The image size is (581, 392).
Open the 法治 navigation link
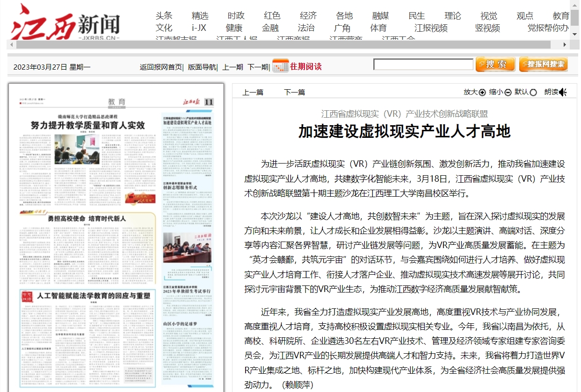click(306, 28)
